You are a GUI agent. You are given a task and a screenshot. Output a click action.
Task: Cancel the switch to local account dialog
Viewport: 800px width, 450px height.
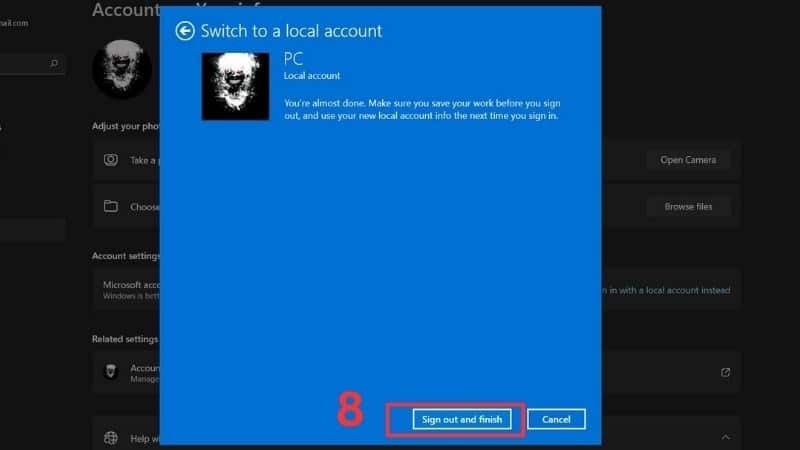[556, 419]
